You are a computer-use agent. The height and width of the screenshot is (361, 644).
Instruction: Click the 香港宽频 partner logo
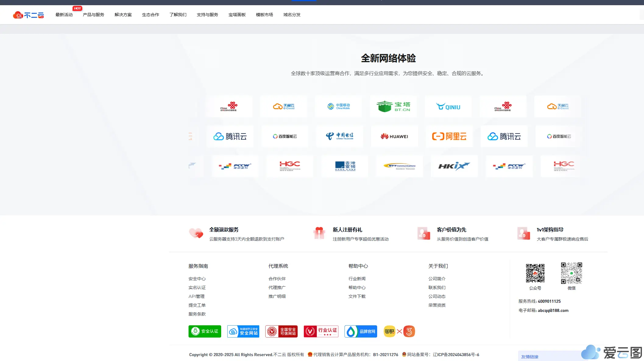[345, 166]
